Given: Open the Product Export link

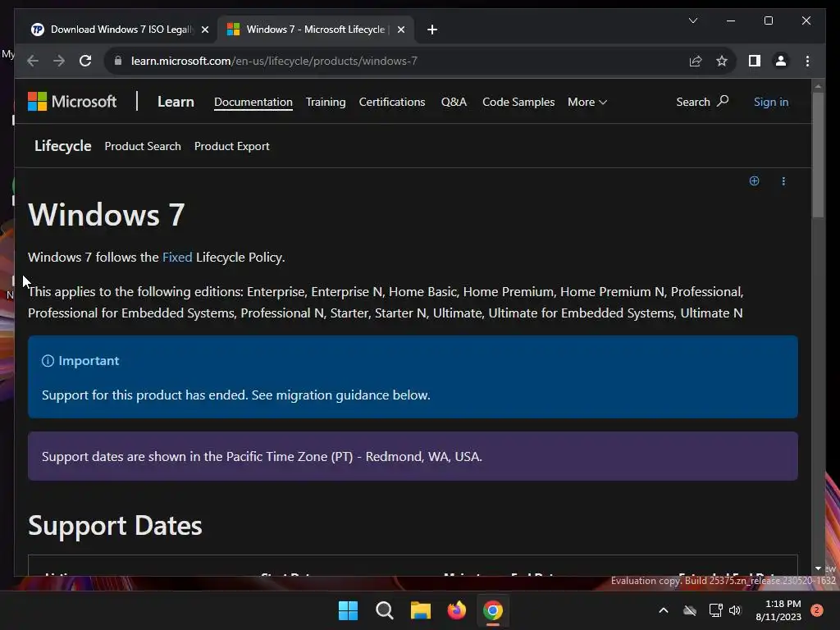Looking at the screenshot, I should 232,146.
